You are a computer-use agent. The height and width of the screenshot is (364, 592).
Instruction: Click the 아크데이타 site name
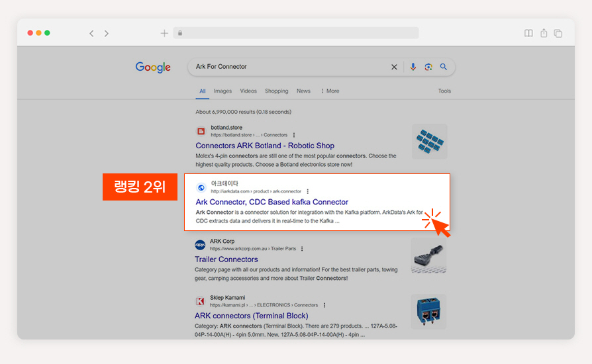point(224,184)
